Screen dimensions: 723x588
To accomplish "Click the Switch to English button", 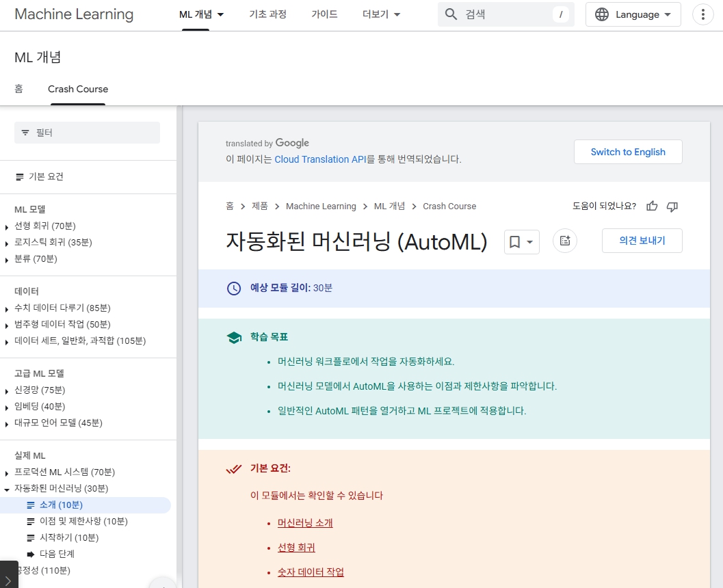I will tap(628, 152).
